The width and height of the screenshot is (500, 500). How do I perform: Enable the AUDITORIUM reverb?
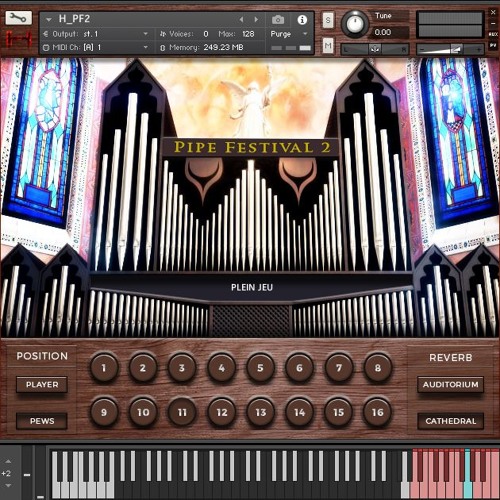[x=450, y=385]
